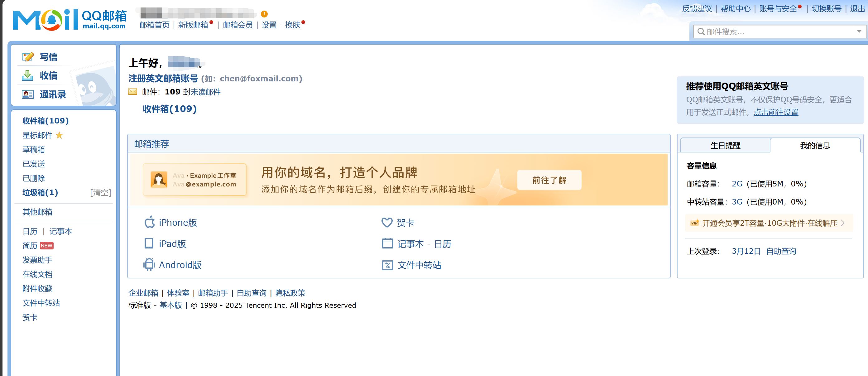Click the tablet icon for iPad版
Image resolution: width=868 pixels, height=376 pixels.
(149, 243)
